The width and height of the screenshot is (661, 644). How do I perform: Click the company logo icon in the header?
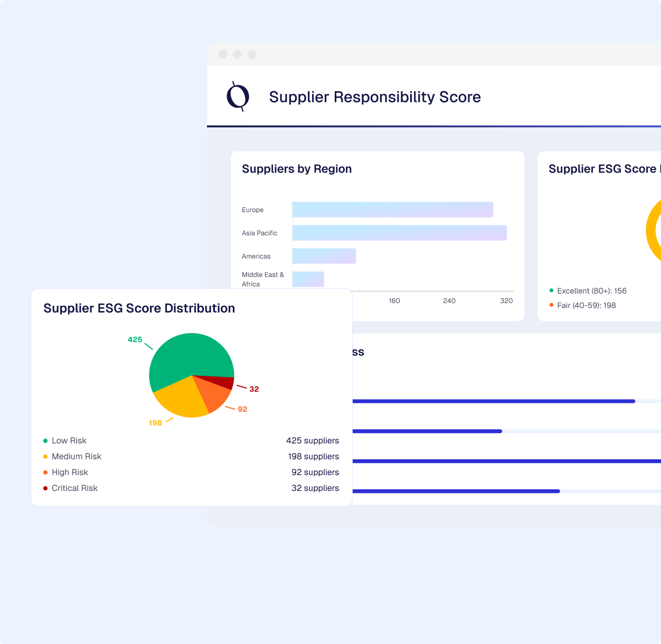pyautogui.click(x=237, y=97)
